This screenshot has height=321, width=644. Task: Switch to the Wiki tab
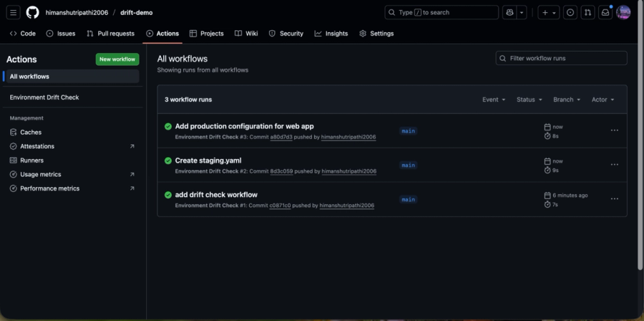[x=246, y=34]
